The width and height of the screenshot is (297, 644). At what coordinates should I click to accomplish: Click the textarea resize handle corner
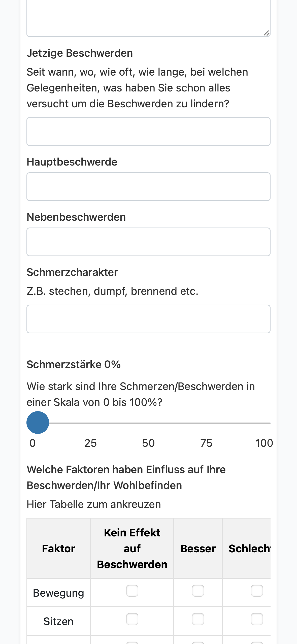coord(267,33)
